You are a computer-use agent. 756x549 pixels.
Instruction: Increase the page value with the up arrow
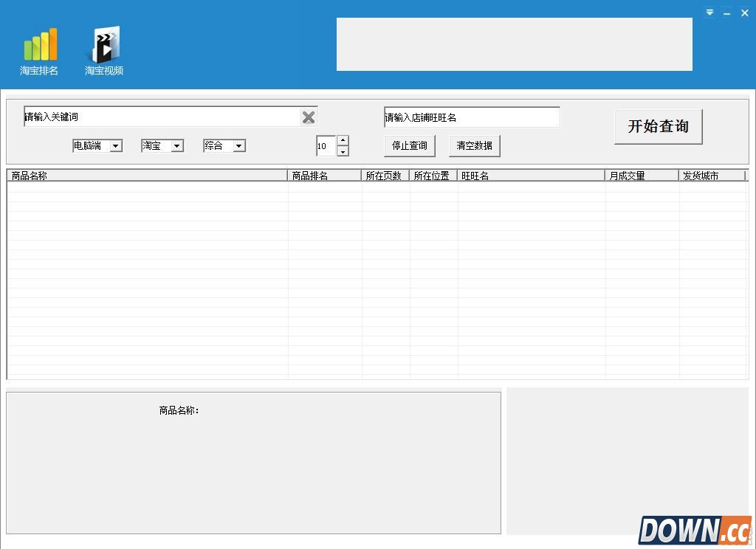tap(343, 141)
